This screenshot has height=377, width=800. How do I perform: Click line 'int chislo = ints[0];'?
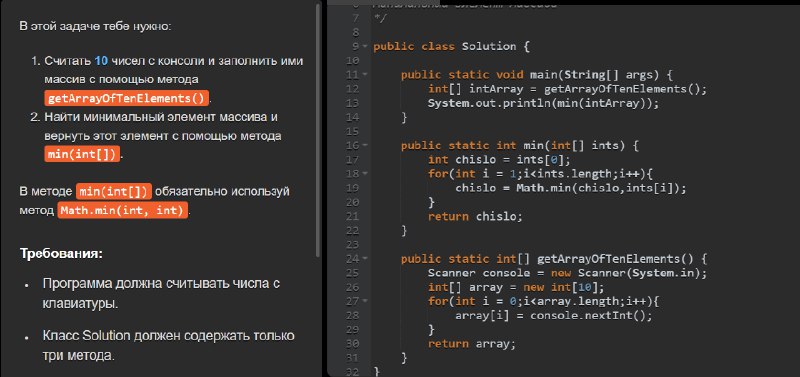coord(499,160)
